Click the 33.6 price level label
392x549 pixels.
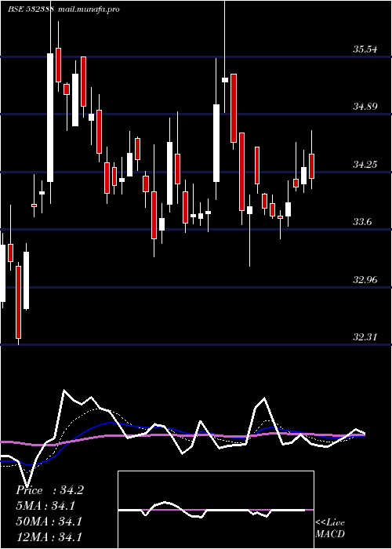coord(362,222)
